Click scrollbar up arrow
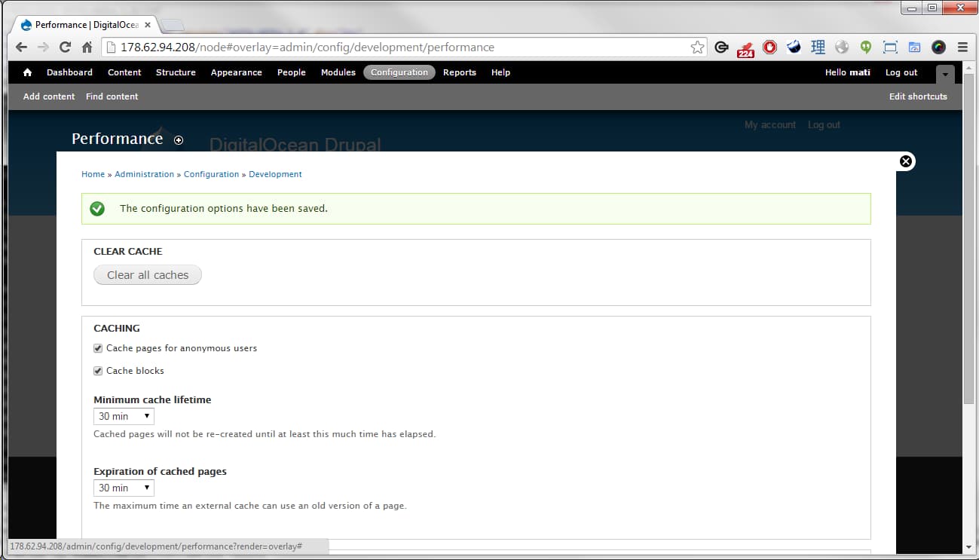 coord(968,67)
